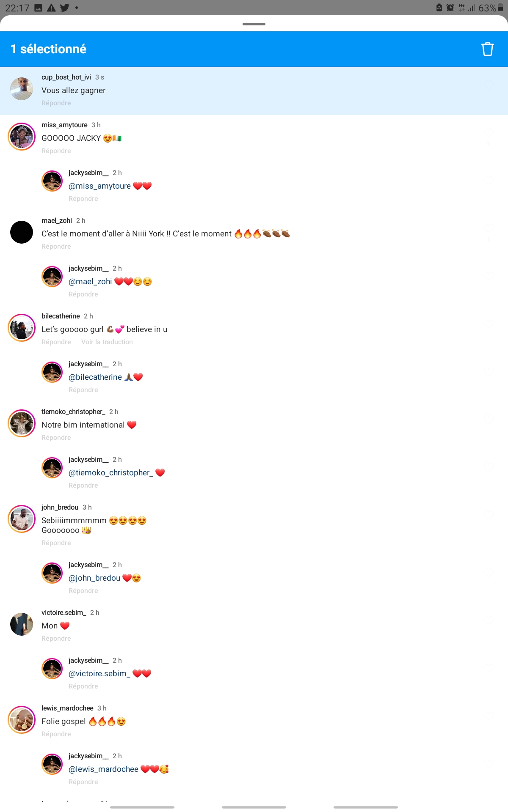Delete the selected comment with trash icon

(x=488, y=49)
